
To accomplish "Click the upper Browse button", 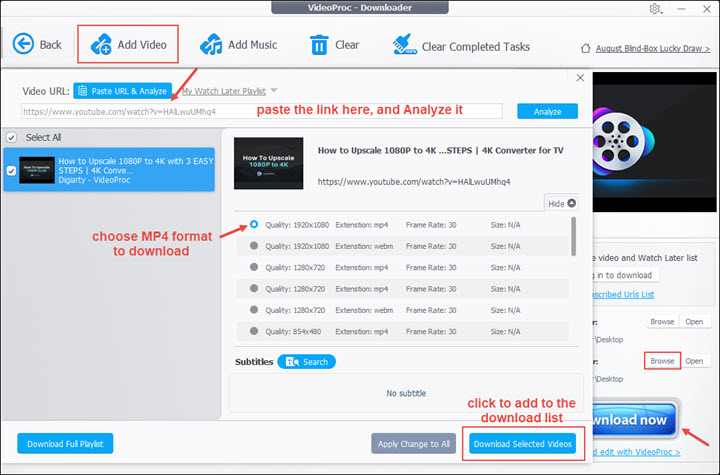I will (x=662, y=322).
